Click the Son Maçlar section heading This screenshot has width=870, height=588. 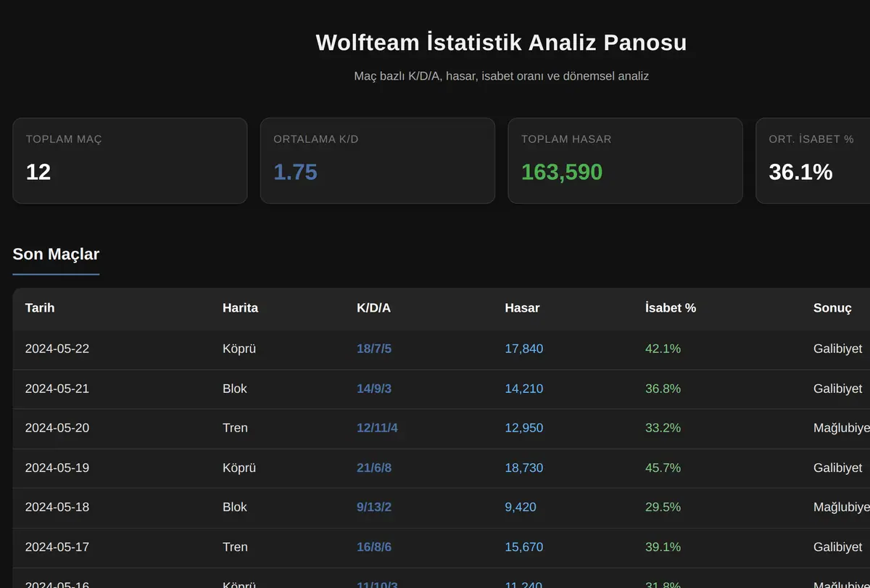(56, 254)
